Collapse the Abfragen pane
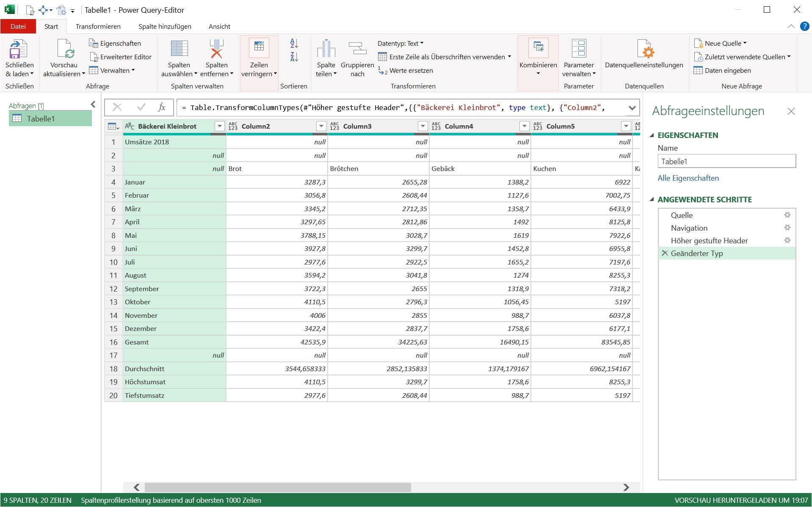 click(93, 105)
